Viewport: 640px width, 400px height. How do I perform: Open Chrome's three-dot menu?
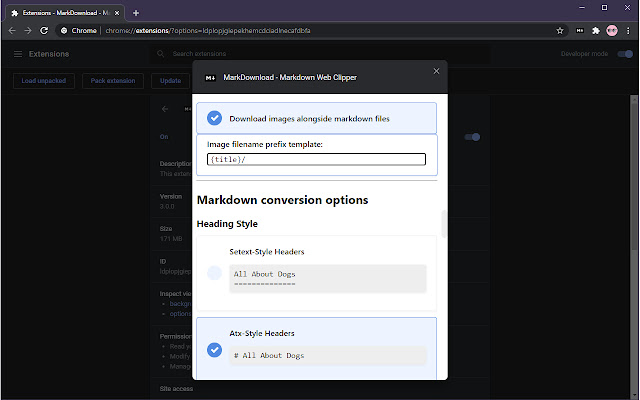point(627,30)
